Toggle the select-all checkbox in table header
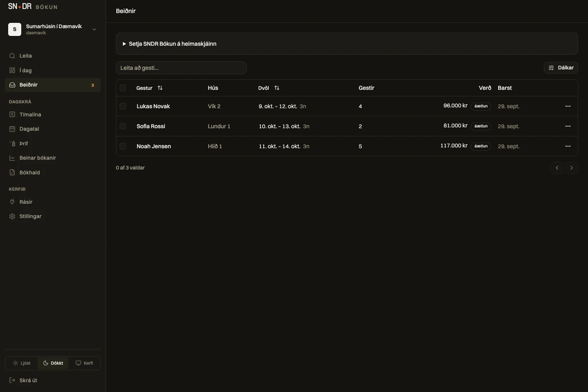This screenshot has height=392, width=588. (123, 88)
